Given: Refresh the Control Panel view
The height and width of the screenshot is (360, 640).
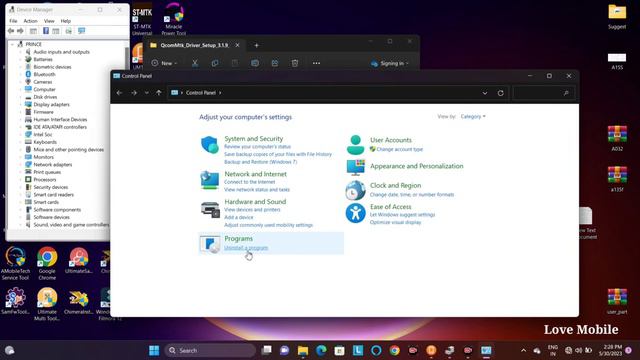Looking at the screenshot, I should click(500, 93).
